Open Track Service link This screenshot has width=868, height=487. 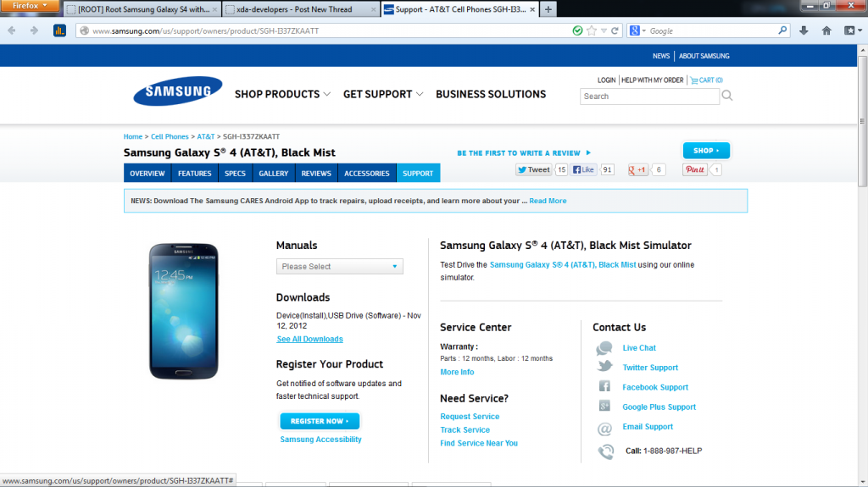point(465,429)
